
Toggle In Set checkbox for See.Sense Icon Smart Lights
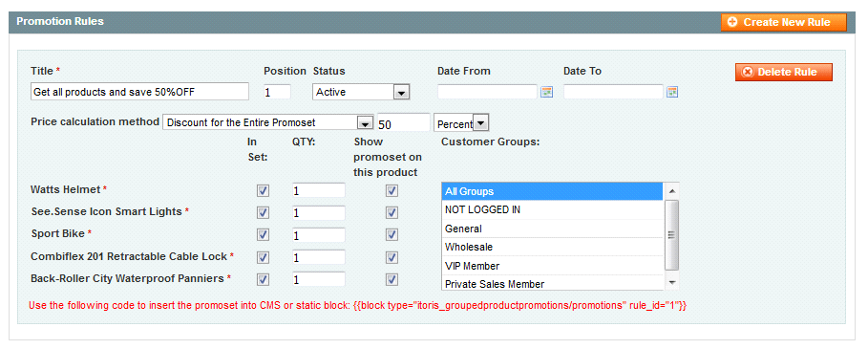point(263,212)
